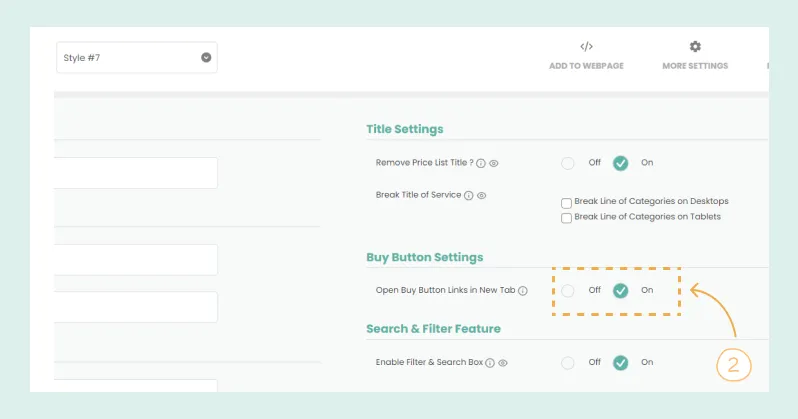Click eye icon beside Enable Filter & Search Box
Viewport: 798px width, 419px height.
[503, 363]
